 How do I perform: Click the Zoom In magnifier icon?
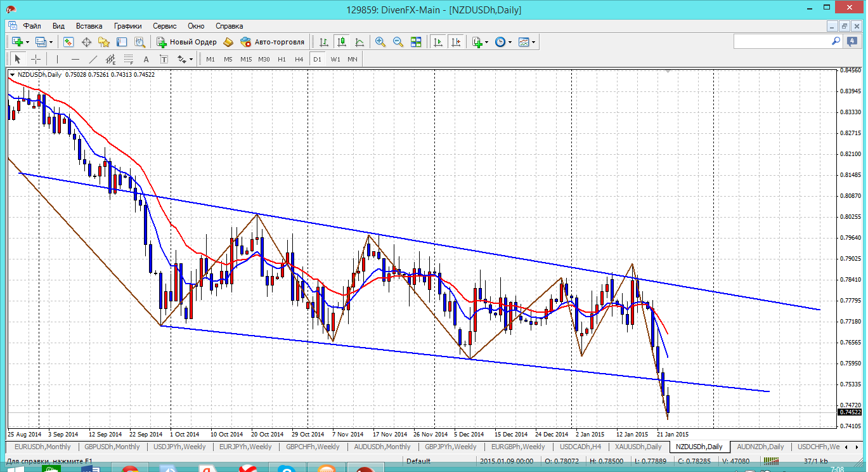click(x=380, y=42)
